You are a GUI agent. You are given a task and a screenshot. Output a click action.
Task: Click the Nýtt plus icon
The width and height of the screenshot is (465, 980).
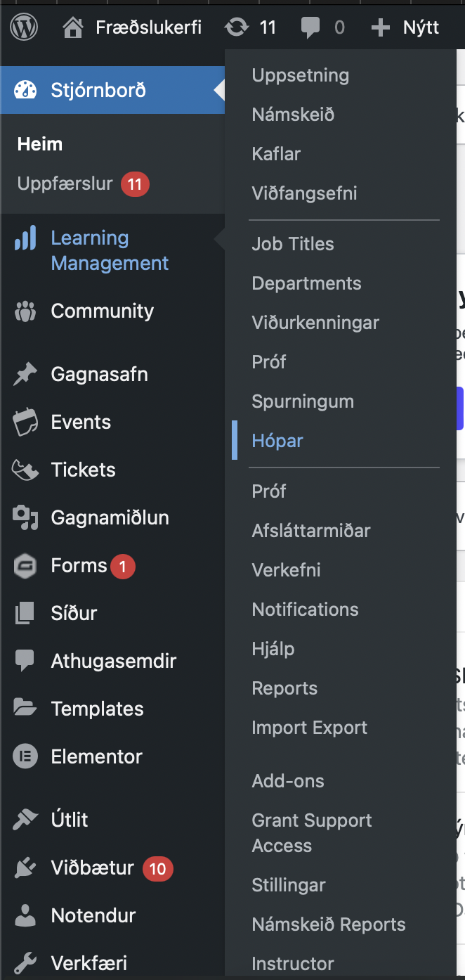click(380, 27)
